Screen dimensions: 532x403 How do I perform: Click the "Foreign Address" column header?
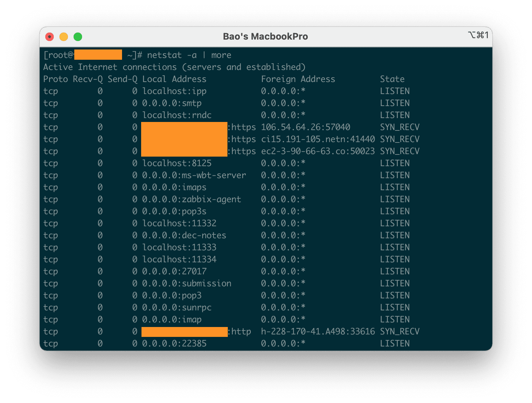298,79
